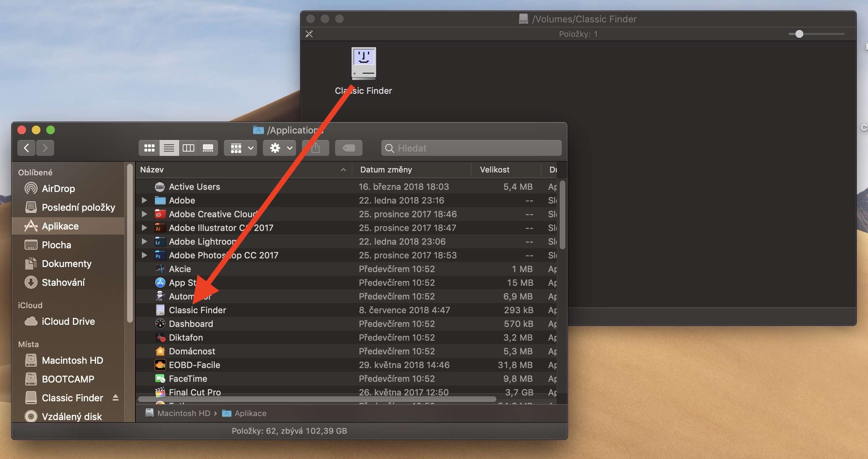The image size is (868, 459).
Task: Open Stahování in the sidebar
Action: (x=63, y=282)
